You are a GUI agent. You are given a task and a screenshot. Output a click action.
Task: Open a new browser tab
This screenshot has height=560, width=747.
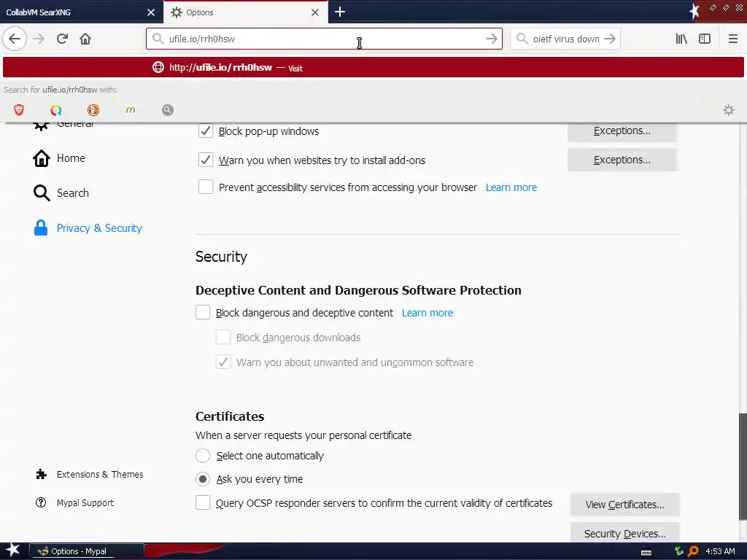[x=340, y=12]
